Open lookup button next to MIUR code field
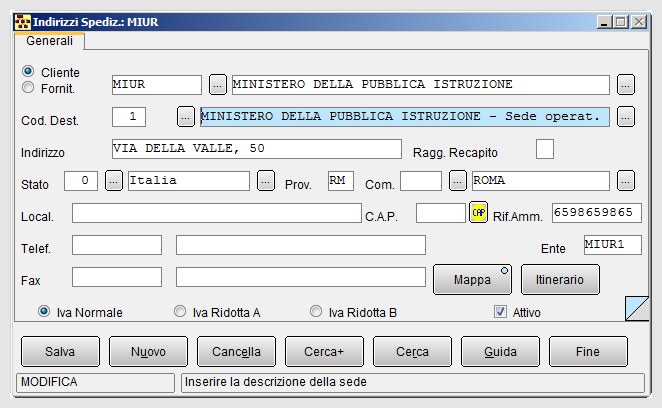The image size is (662, 408). [217, 85]
